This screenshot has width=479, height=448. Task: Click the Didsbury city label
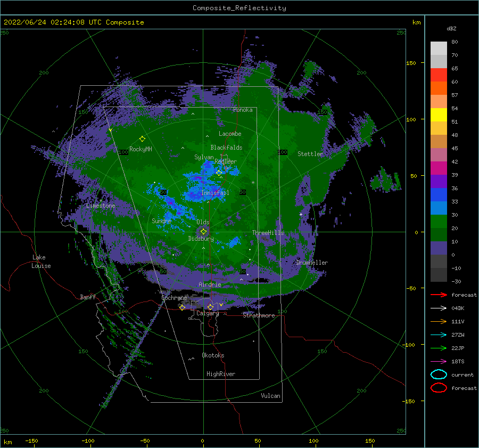pos(201,239)
